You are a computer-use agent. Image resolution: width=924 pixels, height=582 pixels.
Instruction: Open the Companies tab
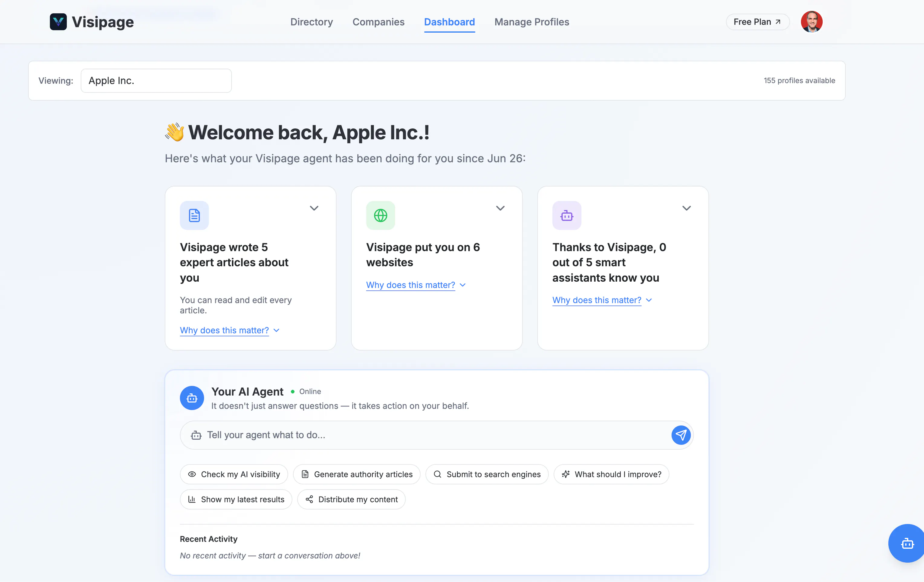point(378,22)
